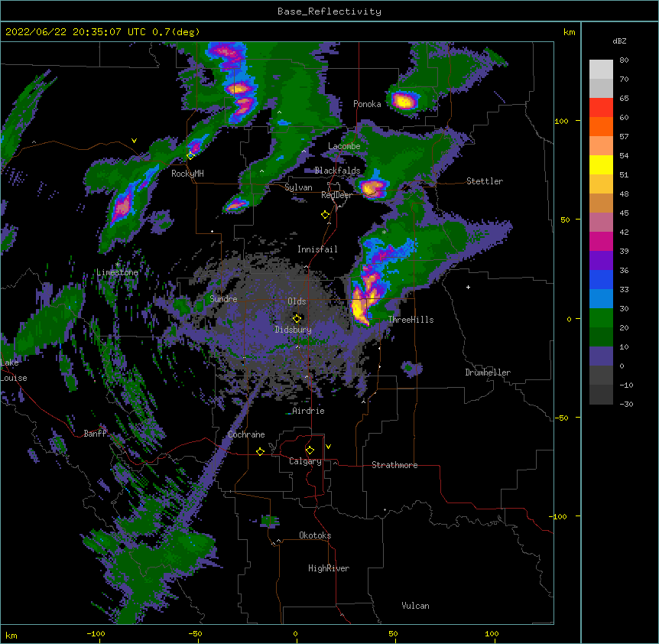Pick the red 60-65 dBZ legend swatch
This screenshot has height=644, width=659.
[601, 107]
